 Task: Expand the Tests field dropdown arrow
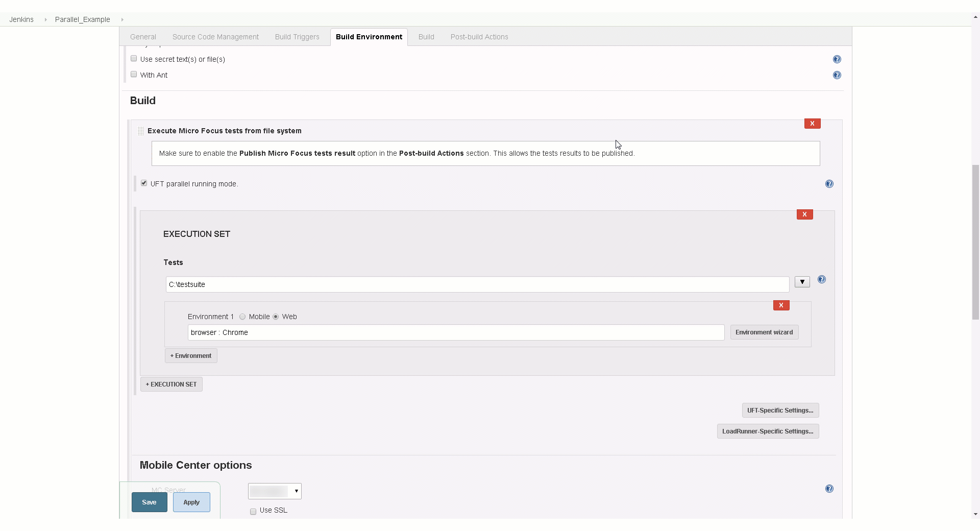(x=802, y=282)
